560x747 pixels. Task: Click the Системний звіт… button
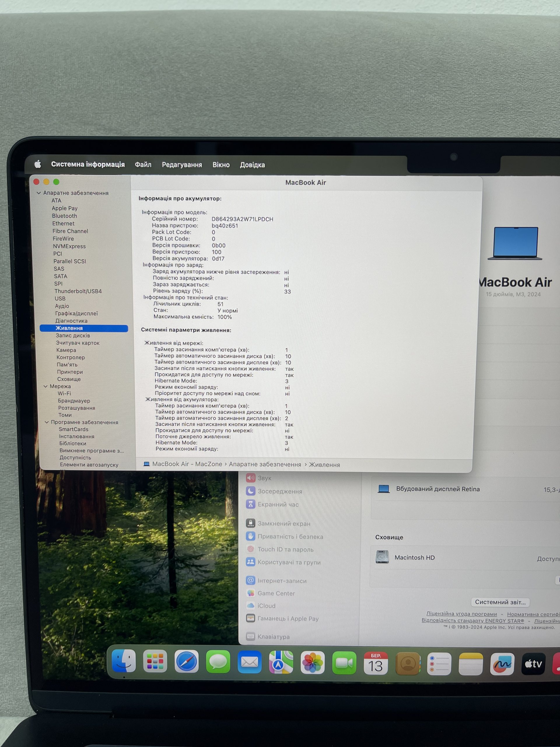point(500,602)
